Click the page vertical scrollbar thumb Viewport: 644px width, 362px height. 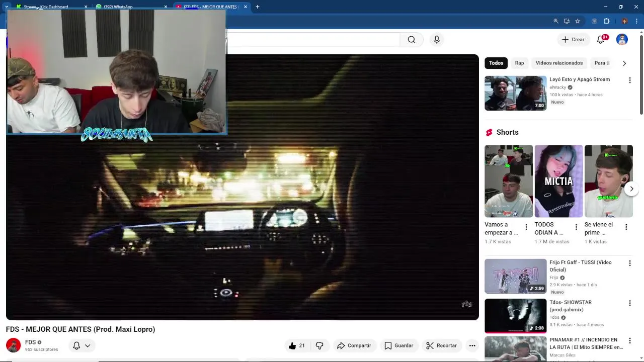(641, 74)
